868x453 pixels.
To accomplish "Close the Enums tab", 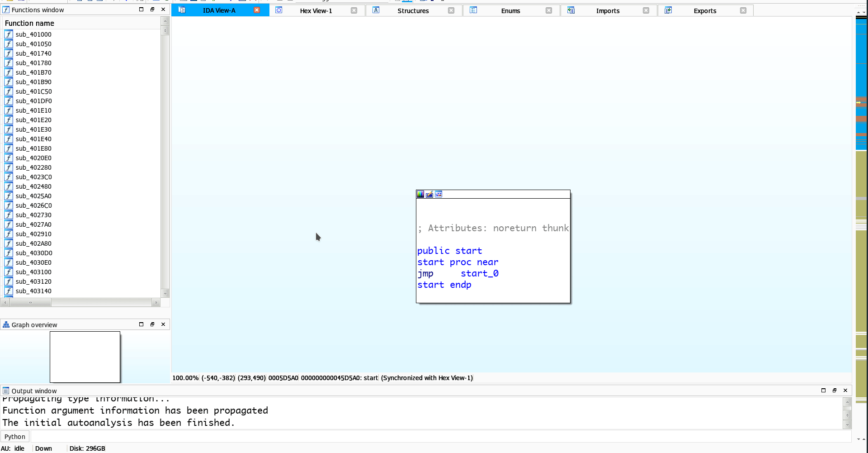I will pos(549,10).
